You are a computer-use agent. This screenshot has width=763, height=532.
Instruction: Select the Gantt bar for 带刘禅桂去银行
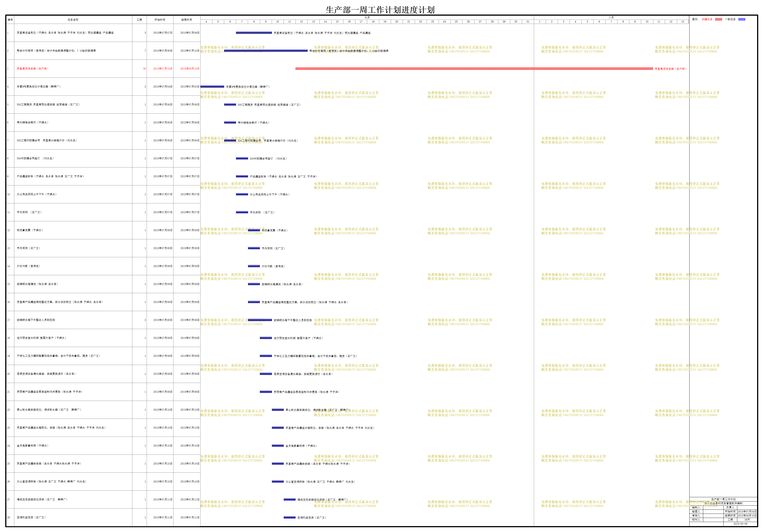[230, 122]
